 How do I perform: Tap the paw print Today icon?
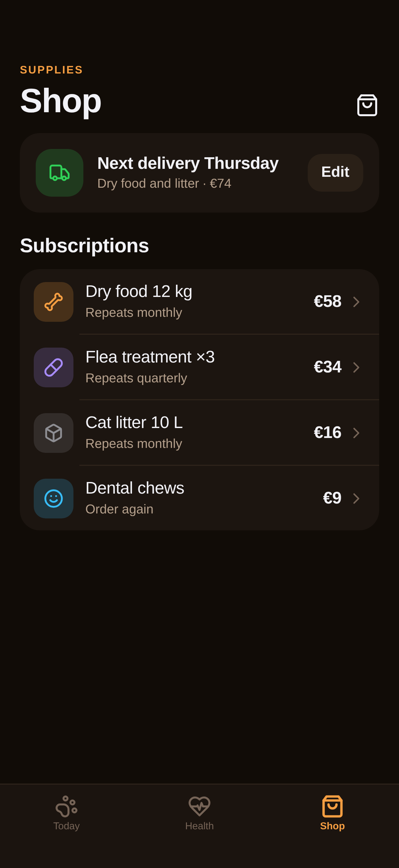[x=66, y=806]
